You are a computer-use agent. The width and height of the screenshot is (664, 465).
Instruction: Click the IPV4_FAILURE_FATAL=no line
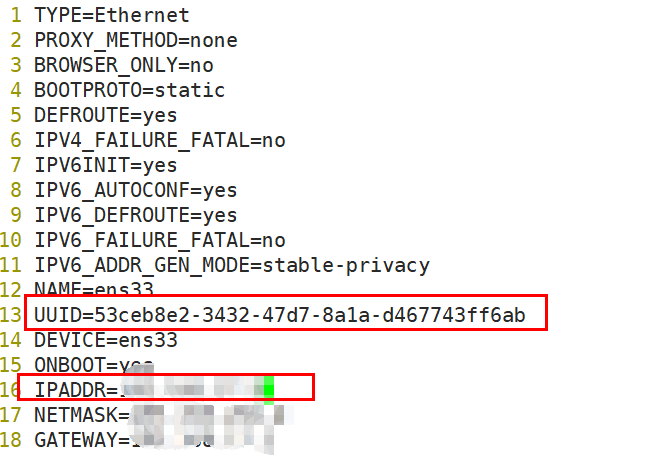[x=160, y=141]
